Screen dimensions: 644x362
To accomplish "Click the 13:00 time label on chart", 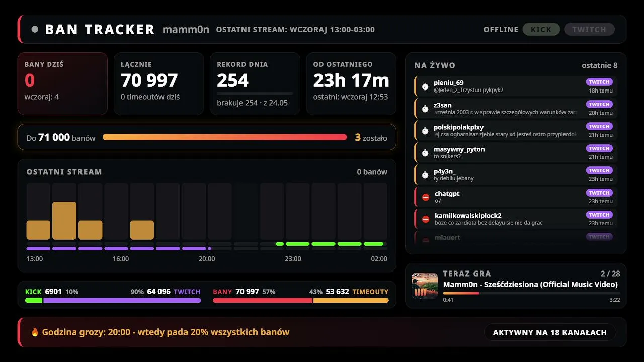I will (x=35, y=259).
